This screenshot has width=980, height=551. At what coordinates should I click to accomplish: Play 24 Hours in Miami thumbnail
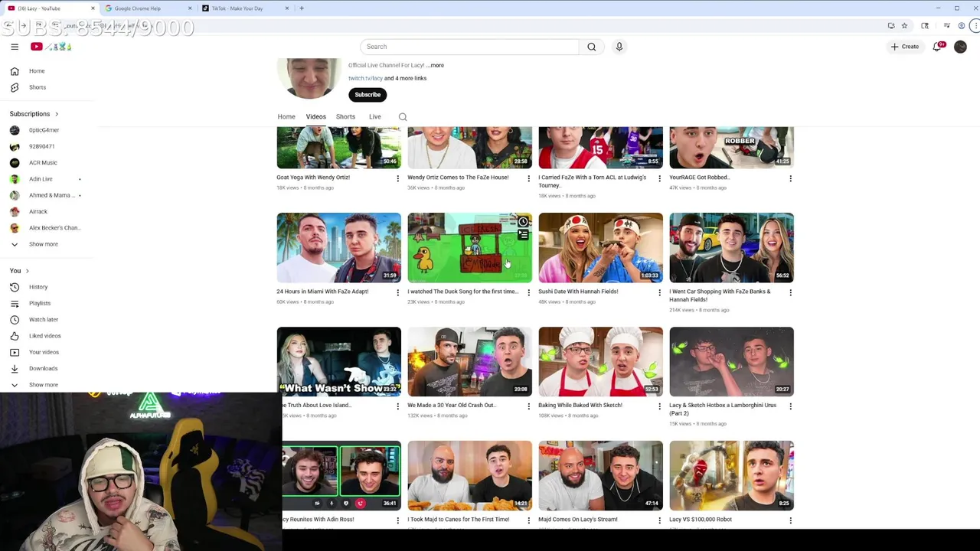tap(338, 247)
